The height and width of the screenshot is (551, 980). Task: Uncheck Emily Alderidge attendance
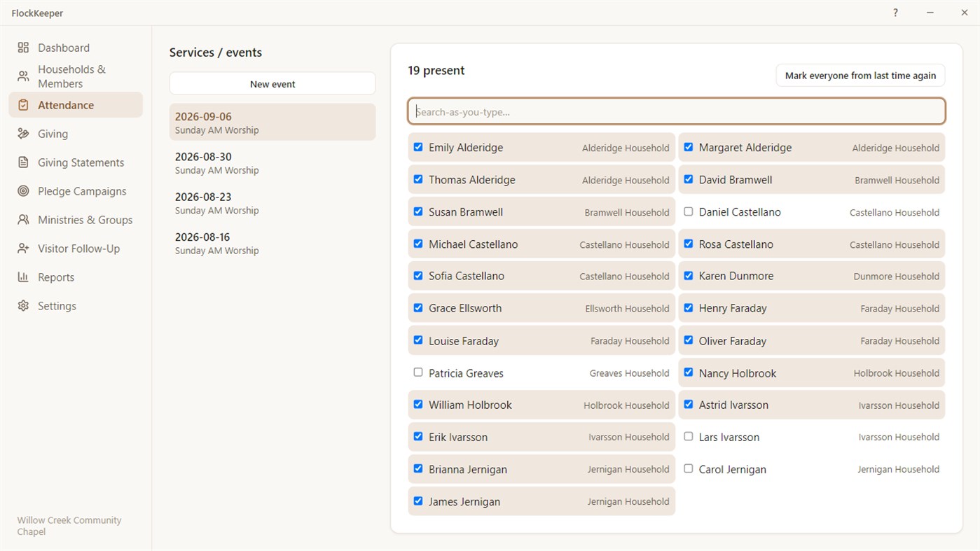[x=418, y=147]
